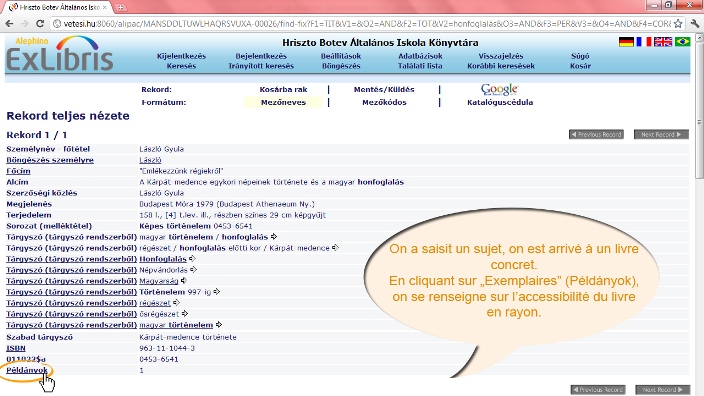704x396 pixels.
Task: Open the Bejelentkezés menu item
Action: [x=261, y=56]
